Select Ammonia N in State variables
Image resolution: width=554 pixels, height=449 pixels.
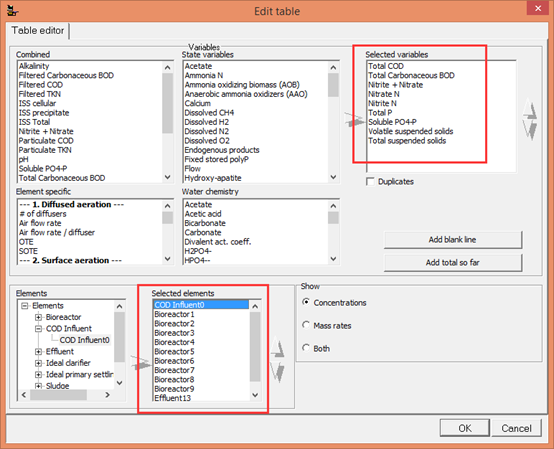coord(204,75)
